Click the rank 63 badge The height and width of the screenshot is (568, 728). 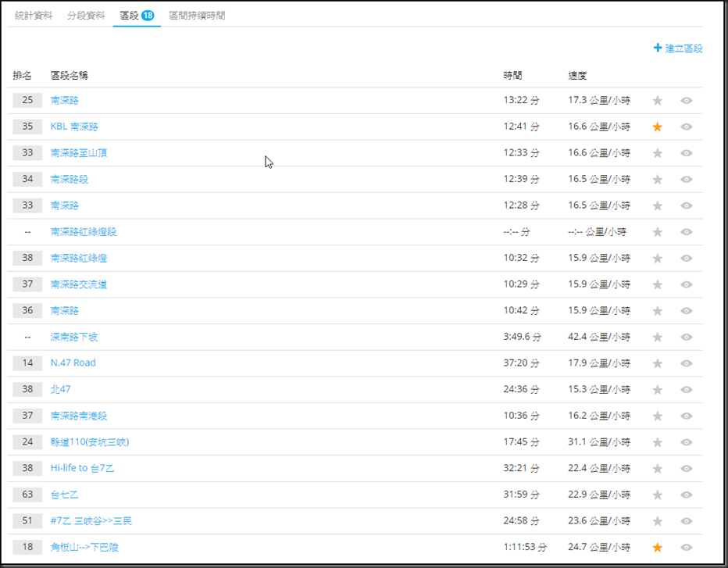(27, 495)
